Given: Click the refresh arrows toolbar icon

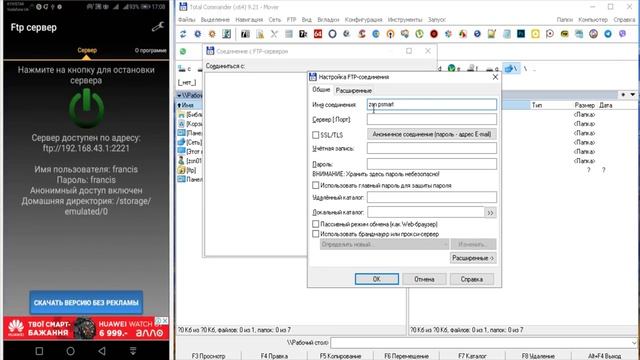Looking at the screenshot, I should 183,34.
